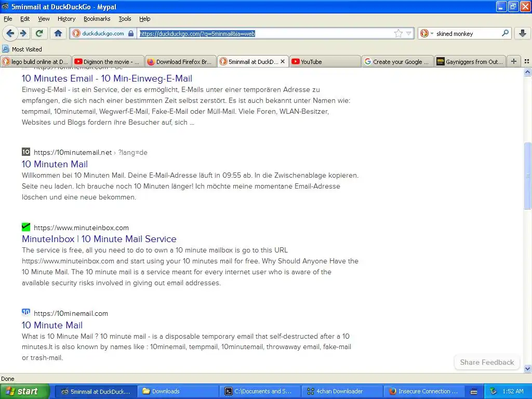Go forward with the Forward arrow button
532x399 pixels.
point(23,33)
